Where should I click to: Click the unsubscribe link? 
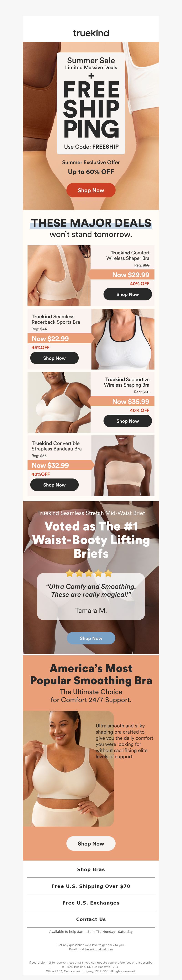tap(144, 962)
